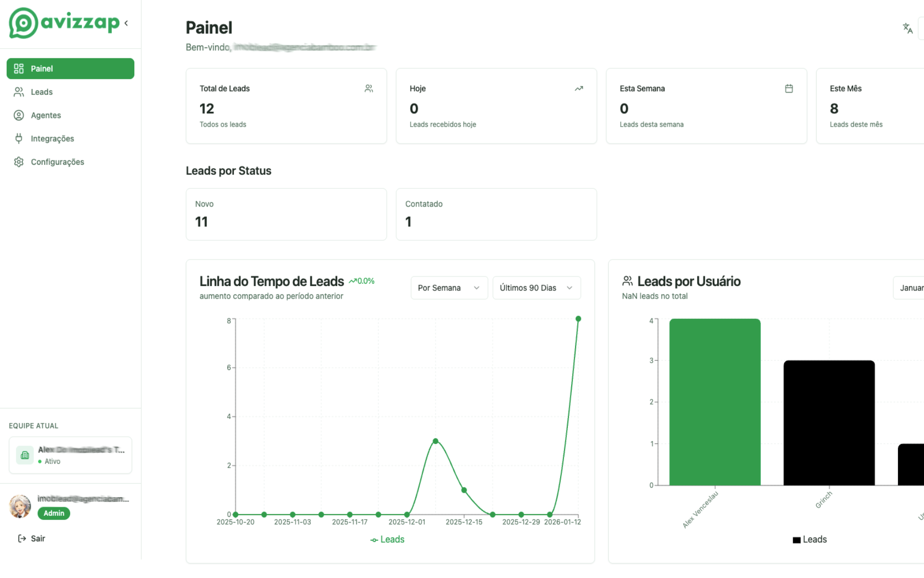The width and height of the screenshot is (924, 578).
Task: Click the Ativo status indicator on the team
Action: pyautogui.click(x=40, y=461)
